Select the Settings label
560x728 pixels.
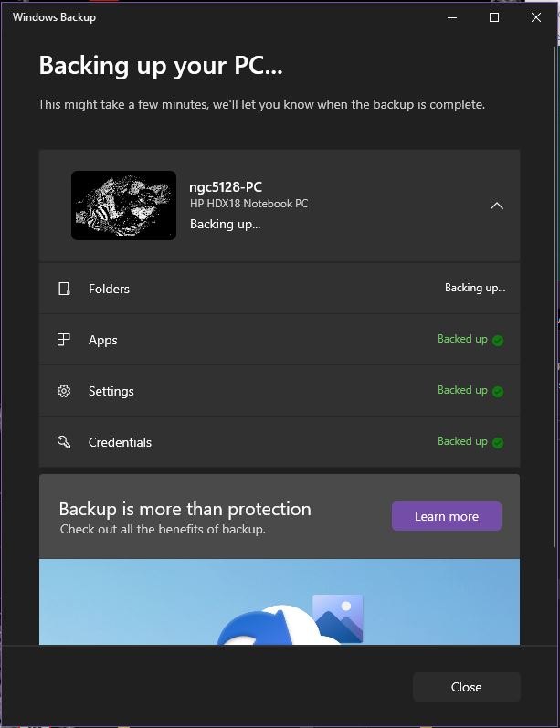[x=111, y=391]
